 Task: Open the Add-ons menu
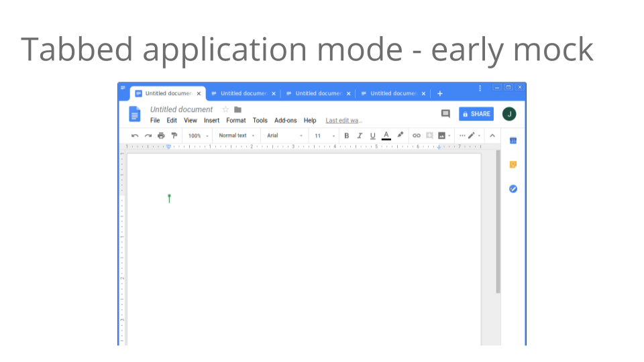coord(286,120)
